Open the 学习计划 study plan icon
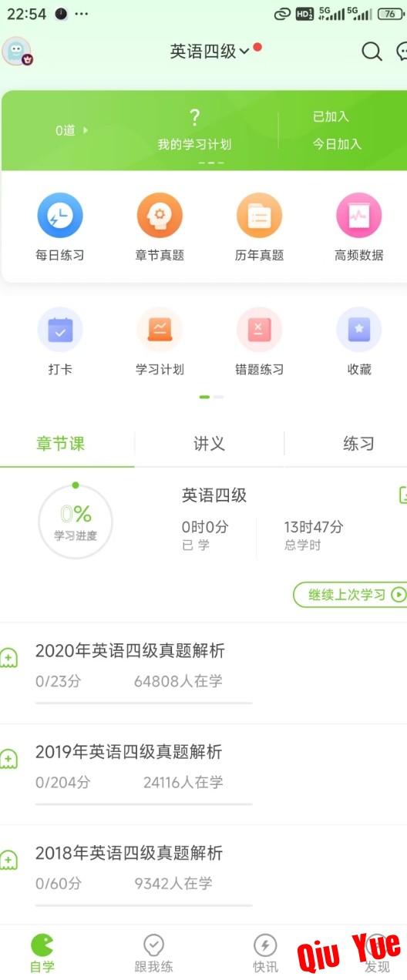 pyautogui.click(x=160, y=330)
